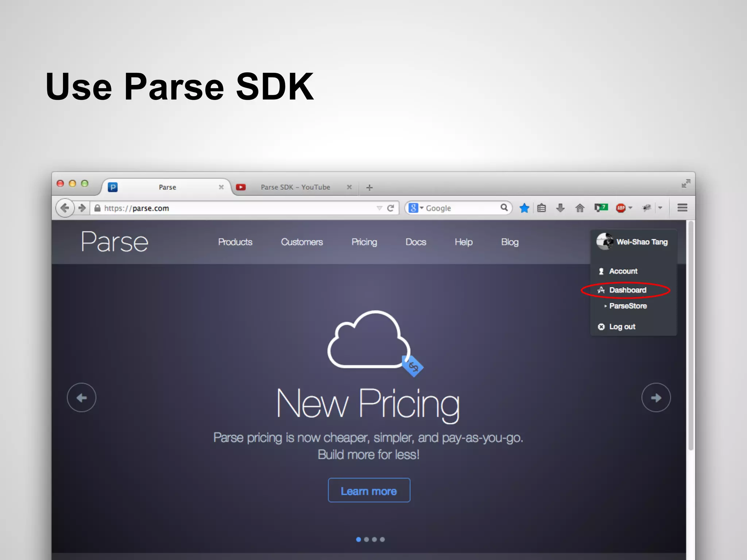The width and height of the screenshot is (747, 560).
Task: Click the lock icon in address bar
Action: (x=97, y=208)
